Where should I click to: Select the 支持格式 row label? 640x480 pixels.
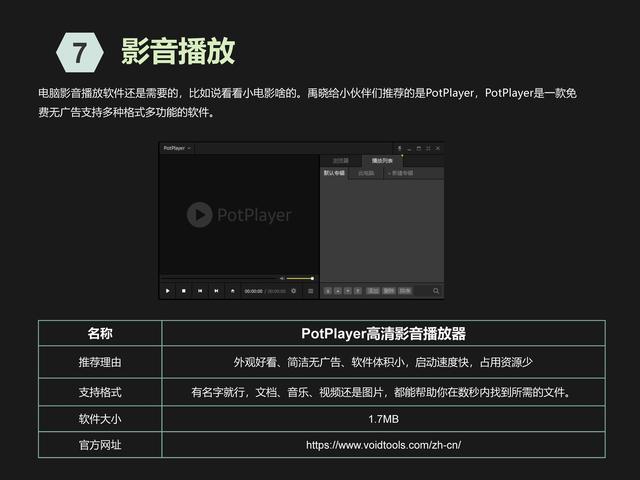(100, 392)
